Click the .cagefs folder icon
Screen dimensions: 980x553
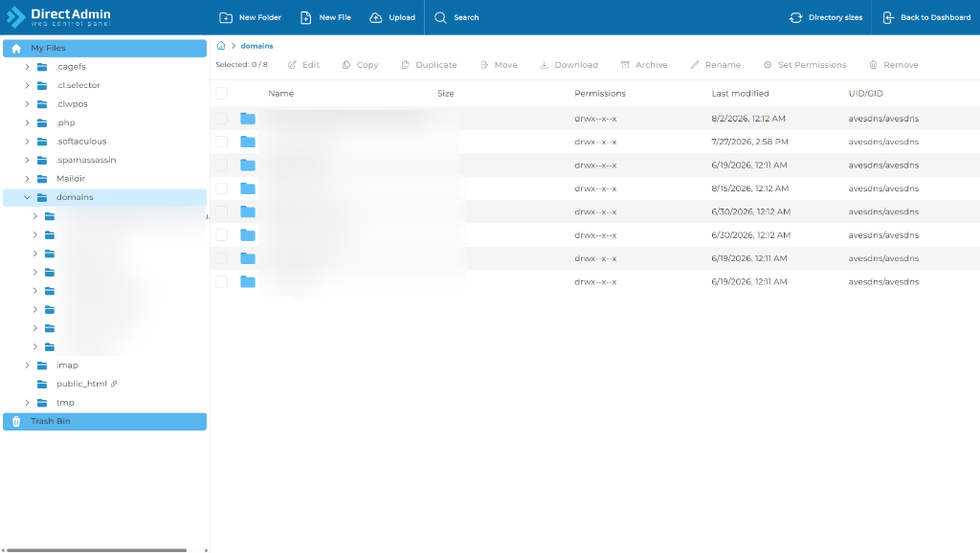point(42,67)
